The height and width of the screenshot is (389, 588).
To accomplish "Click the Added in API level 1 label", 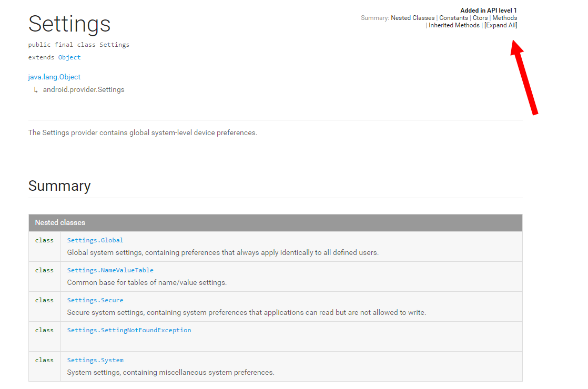I will pos(488,11).
